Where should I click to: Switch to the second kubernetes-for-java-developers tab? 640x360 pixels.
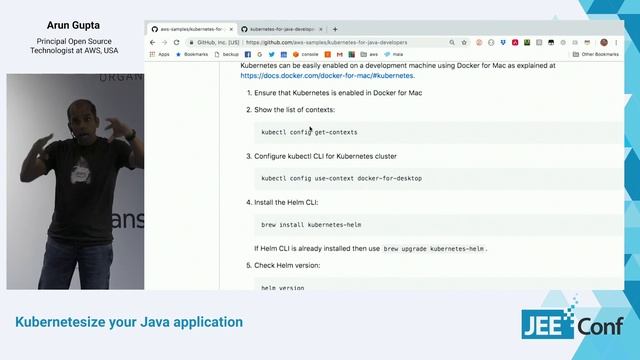coord(282,29)
